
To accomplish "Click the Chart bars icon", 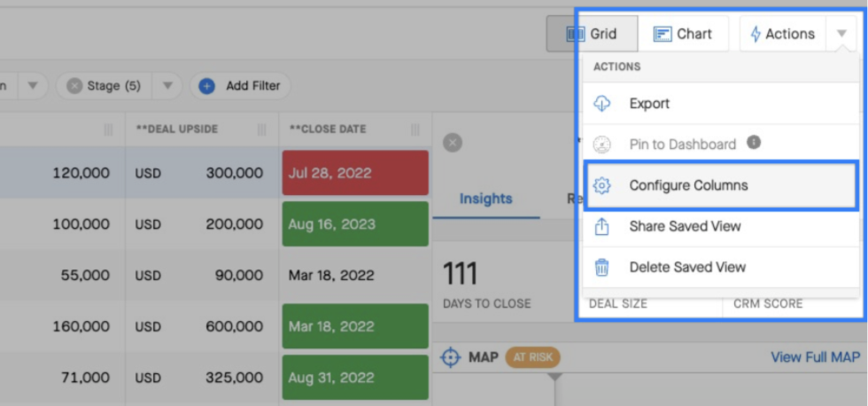I will click(x=663, y=34).
